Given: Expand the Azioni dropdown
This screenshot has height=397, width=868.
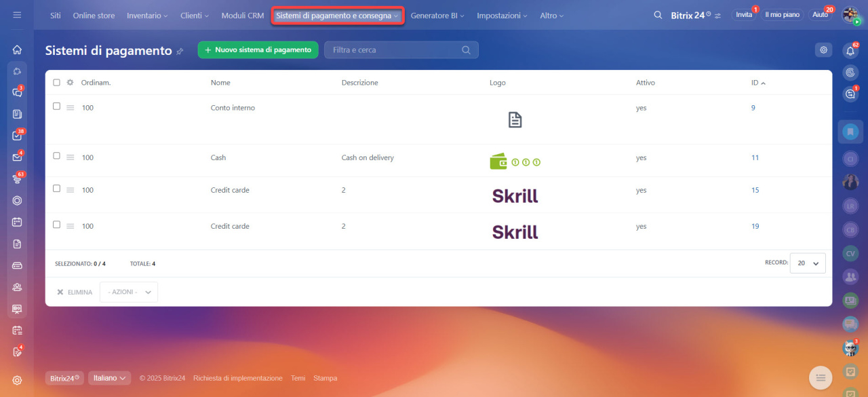Looking at the screenshot, I should 129,292.
